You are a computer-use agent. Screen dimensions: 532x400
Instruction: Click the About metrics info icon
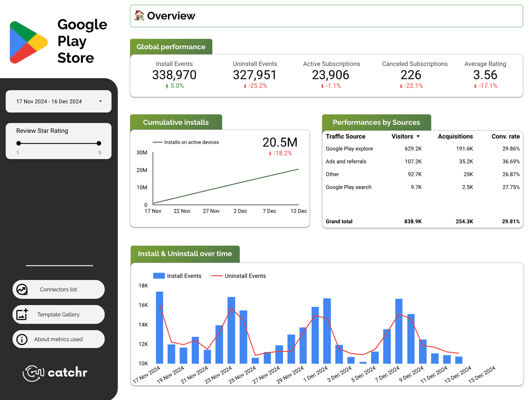(22, 339)
